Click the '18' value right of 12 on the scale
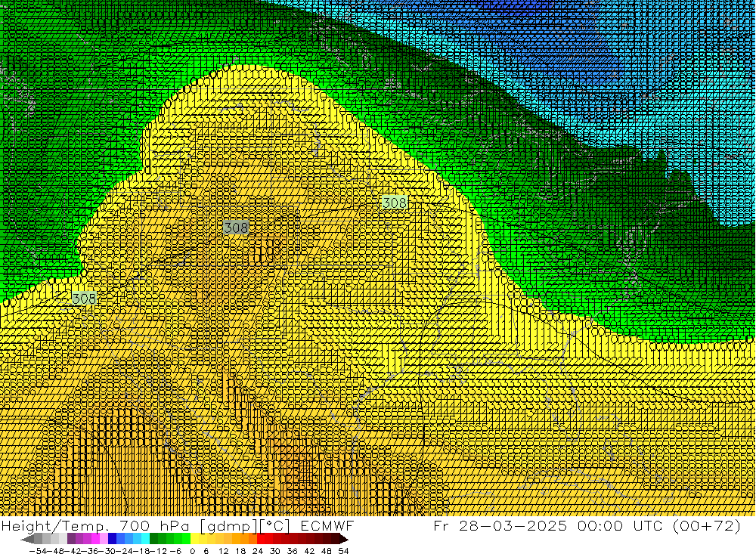This screenshot has height=554, width=756. pyautogui.click(x=240, y=551)
